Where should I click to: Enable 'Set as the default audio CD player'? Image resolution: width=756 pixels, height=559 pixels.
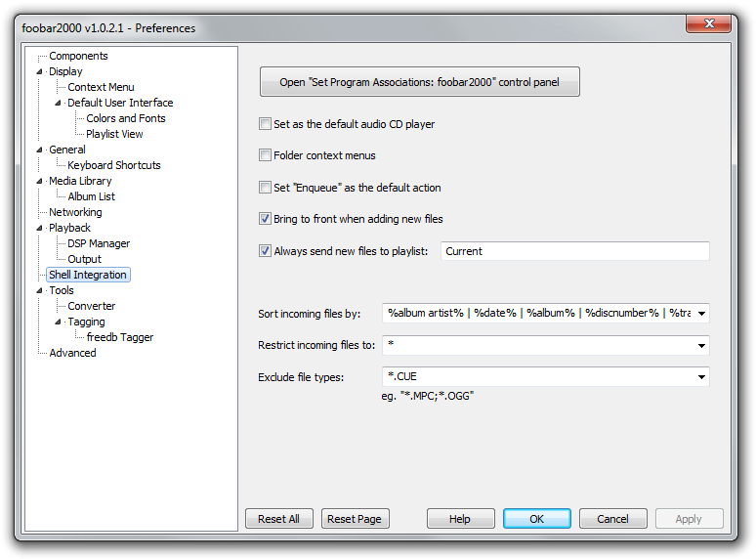click(265, 124)
